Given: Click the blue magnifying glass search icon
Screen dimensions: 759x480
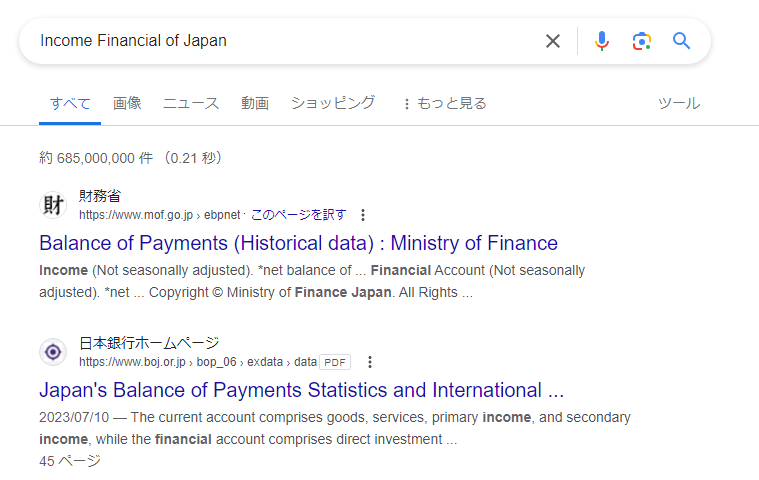Looking at the screenshot, I should tap(682, 41).
